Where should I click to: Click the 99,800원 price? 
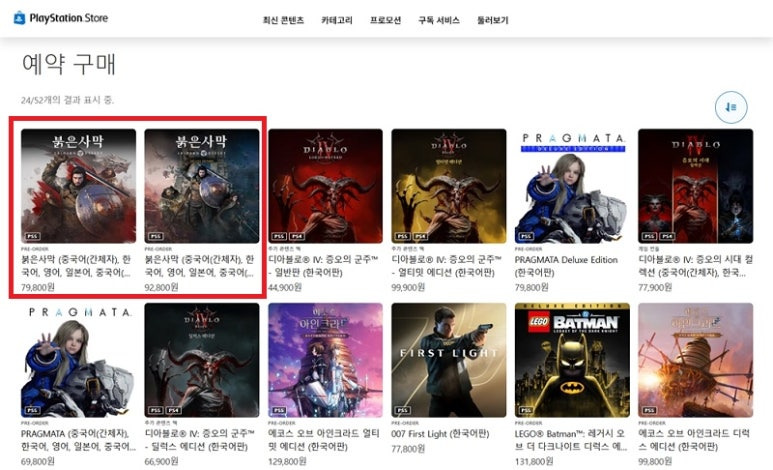pos(655,461)
